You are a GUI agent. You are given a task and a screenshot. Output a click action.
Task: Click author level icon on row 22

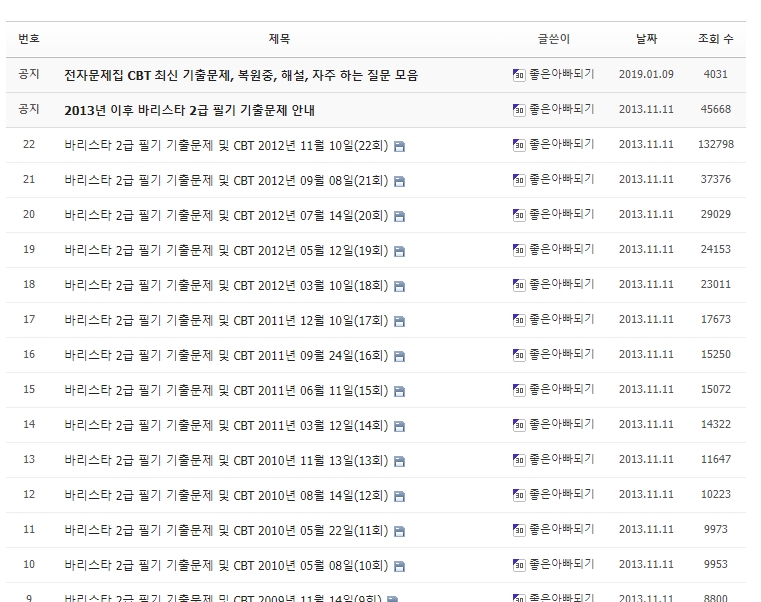(519, 145)
